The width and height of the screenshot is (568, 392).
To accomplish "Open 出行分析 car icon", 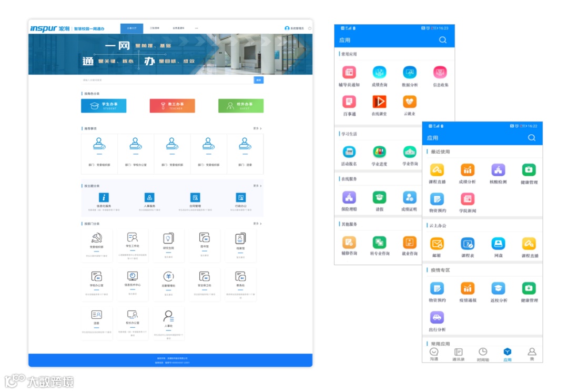I will pyautogui.click(x=437, y=317).
